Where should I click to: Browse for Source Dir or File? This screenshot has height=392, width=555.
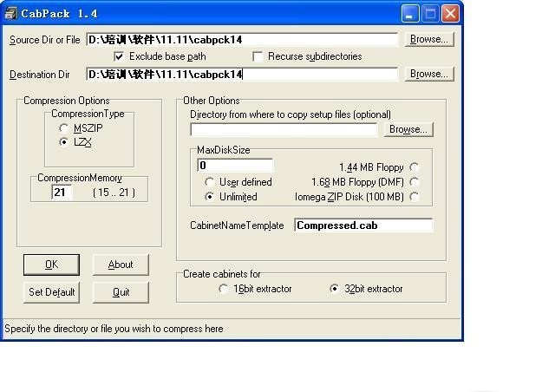tap(429, 39)
